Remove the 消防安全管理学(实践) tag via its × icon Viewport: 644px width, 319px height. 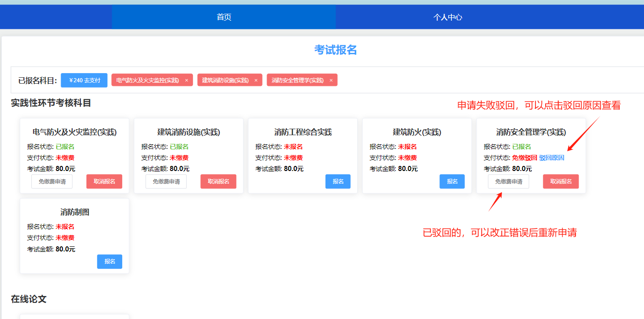tap(331, 80)
